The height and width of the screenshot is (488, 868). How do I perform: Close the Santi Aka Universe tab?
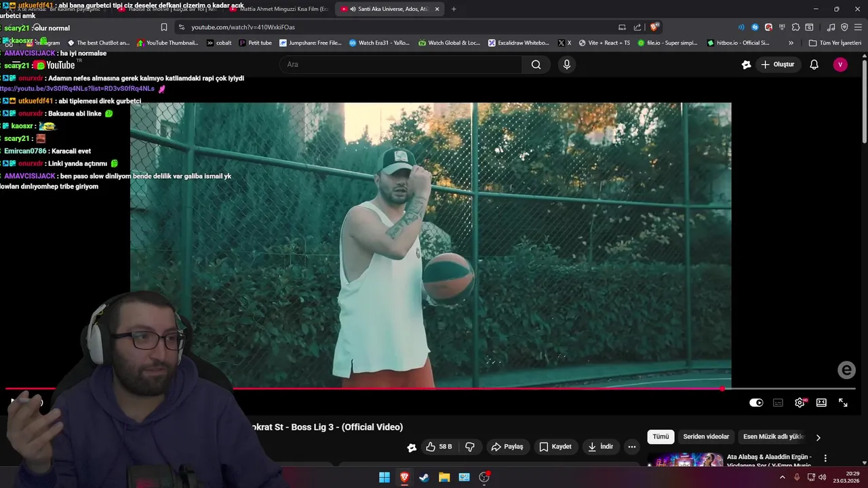pos(437,9)
